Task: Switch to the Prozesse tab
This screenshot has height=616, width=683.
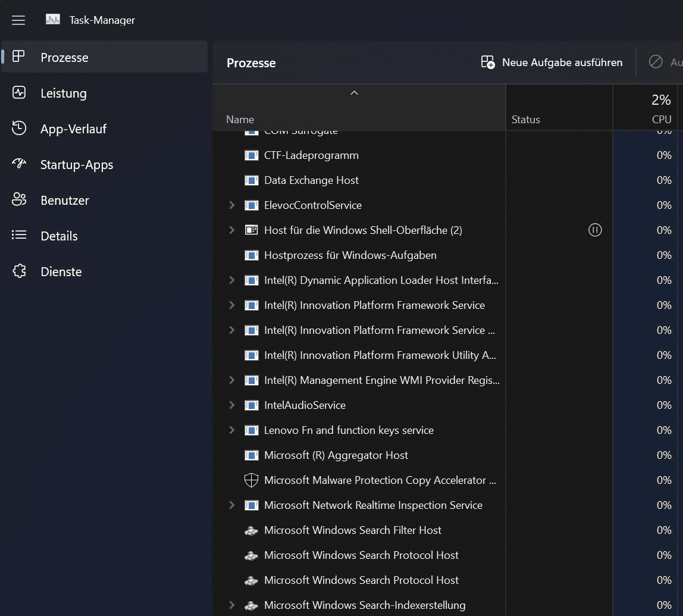Action: [x=64, y=58]
